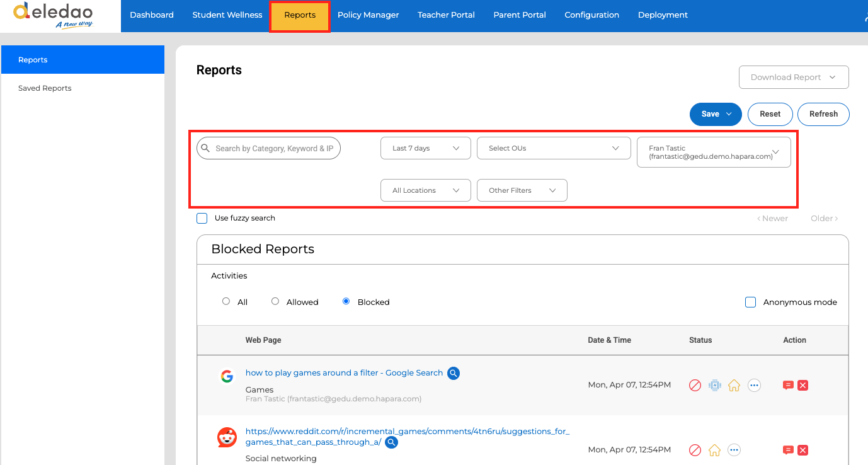Click the 'Blocked Reports' heading
This screenshot has width=868, height=465.
tap(263, 249)
